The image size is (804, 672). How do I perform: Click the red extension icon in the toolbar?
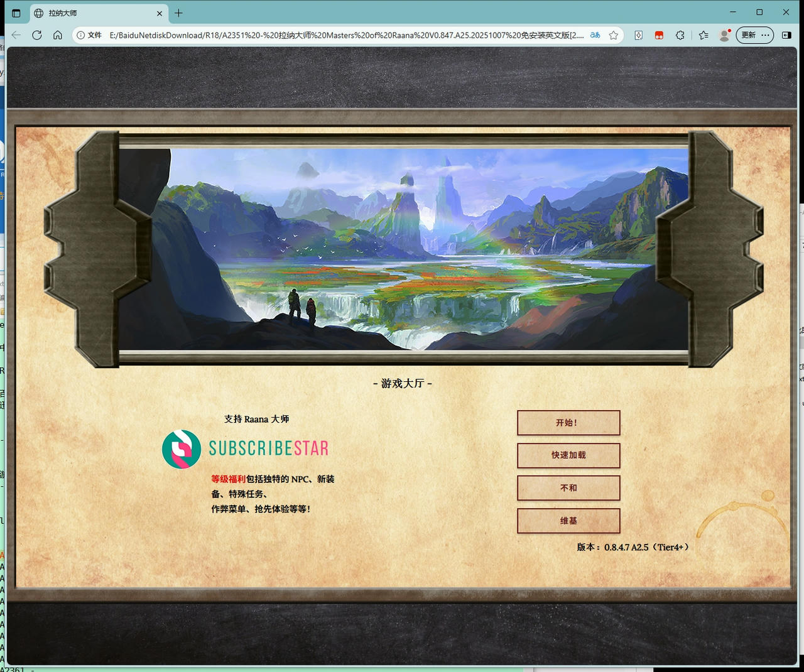click(x=659, y=35)
